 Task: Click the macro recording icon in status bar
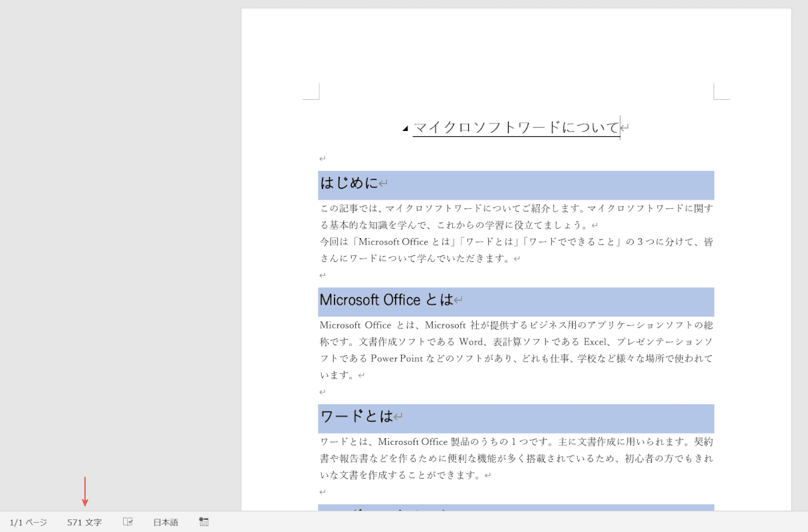tap(204, 522)
